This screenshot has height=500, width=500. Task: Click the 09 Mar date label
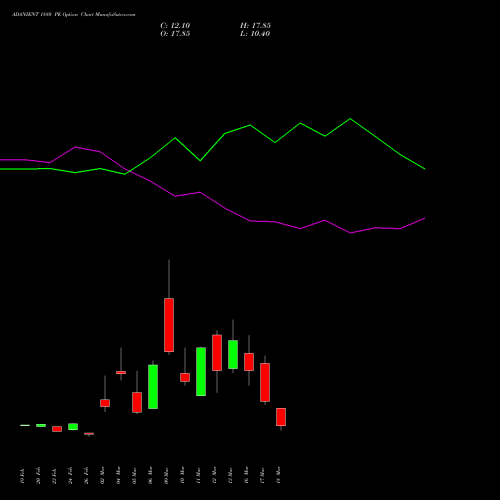[166, 476]
